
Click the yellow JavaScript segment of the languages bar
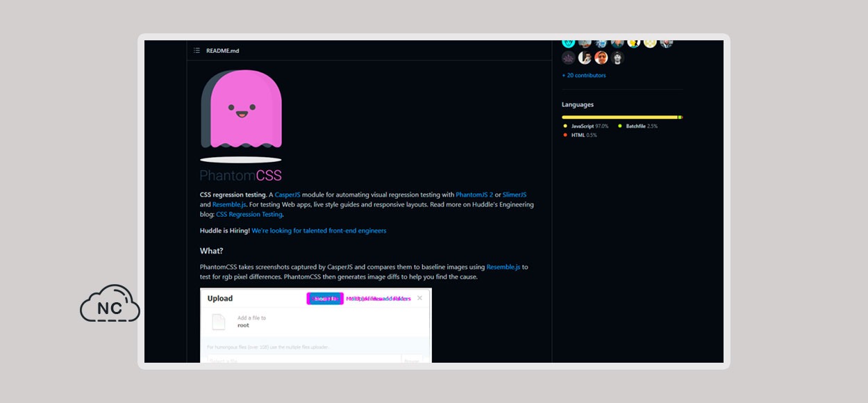coord(619,117)
